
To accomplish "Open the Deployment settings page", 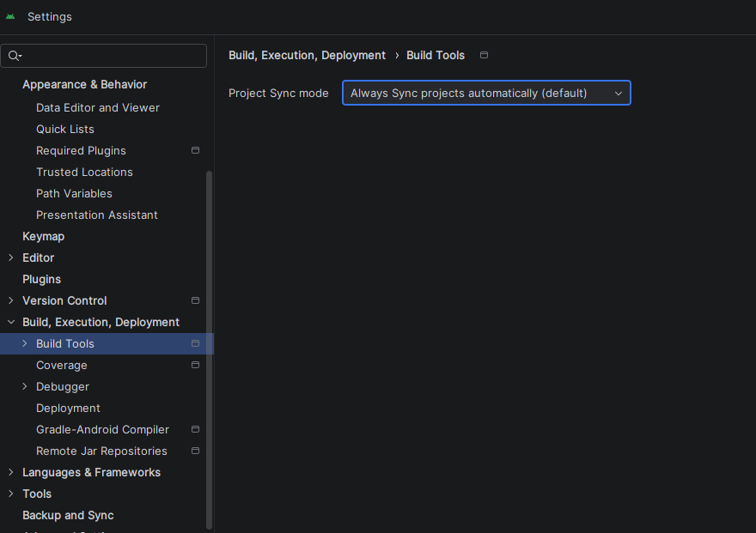I will (x=68, y=408).
